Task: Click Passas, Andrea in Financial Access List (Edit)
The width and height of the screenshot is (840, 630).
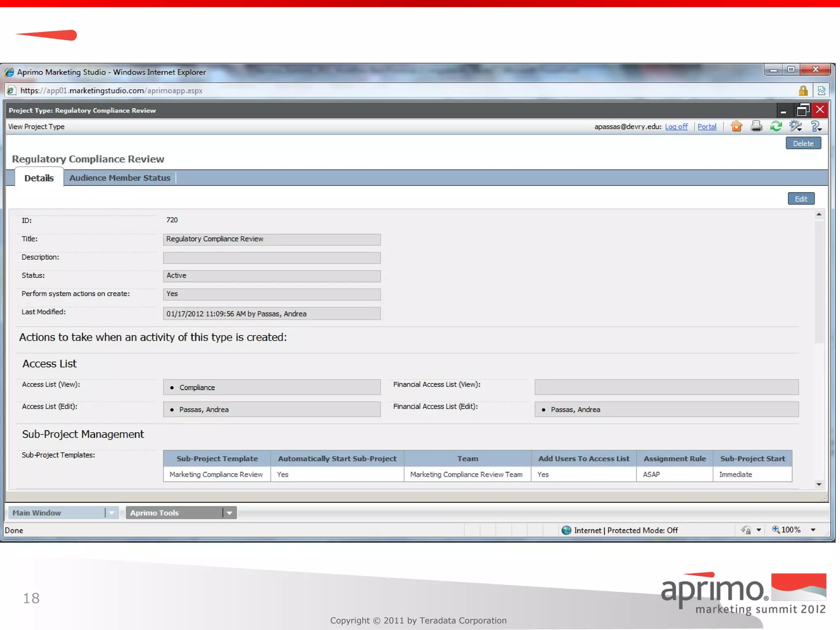Action: [x=575, y=410]
